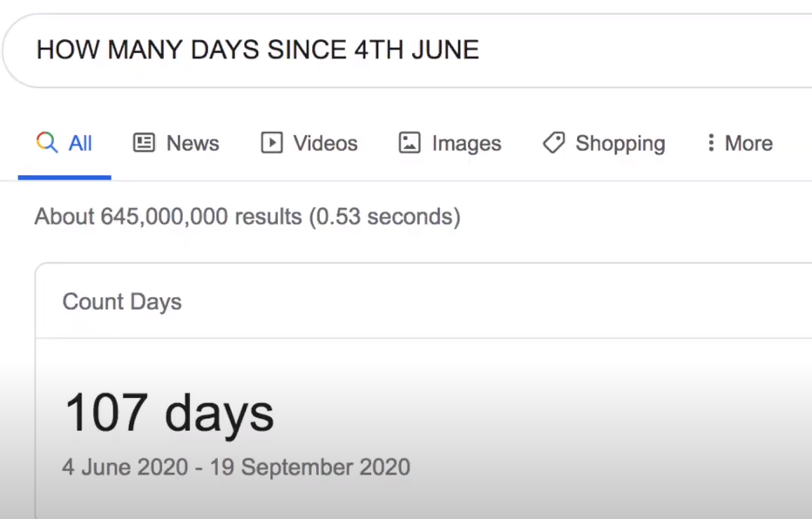
Task: Click the picture icon beside Images
Action: point(409,143)
